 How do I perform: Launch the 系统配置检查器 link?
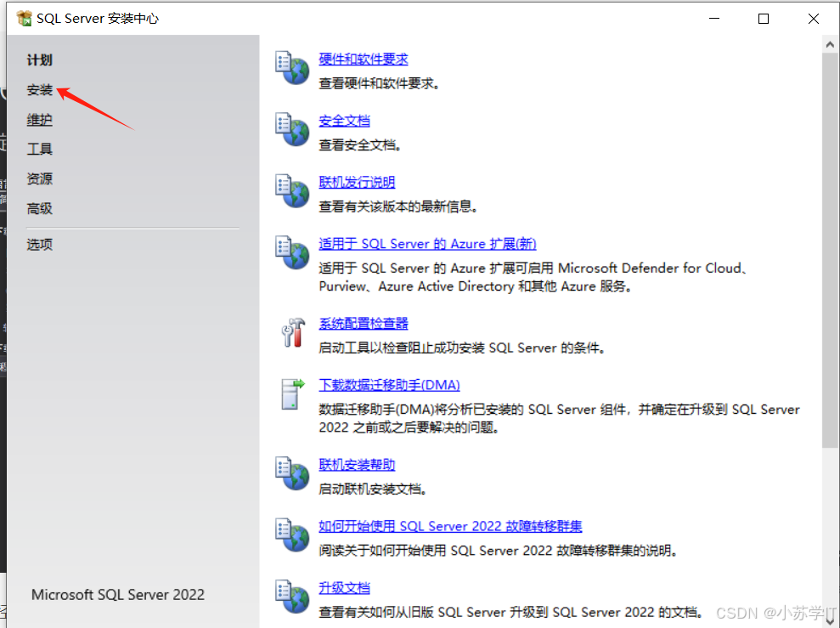pos(364,324)
